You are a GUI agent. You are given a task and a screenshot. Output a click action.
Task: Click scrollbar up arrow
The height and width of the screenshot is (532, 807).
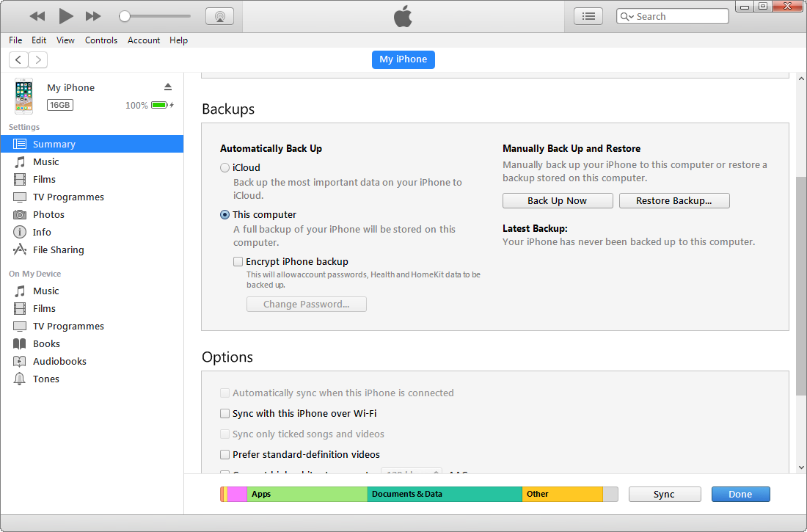(x=801, y=79)
